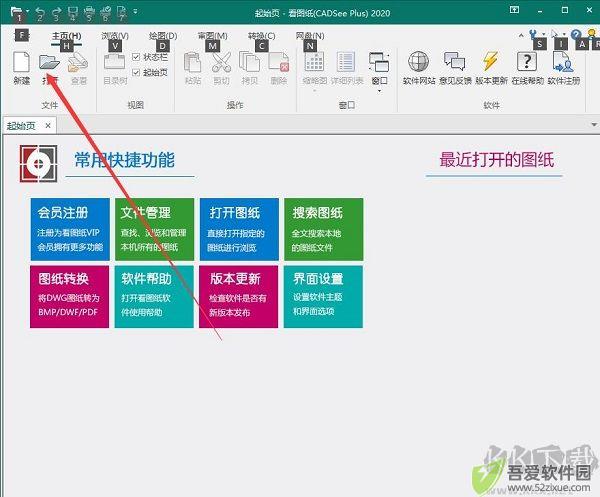Select the 主页(H) ribbon tab
This screenshot has height=497, width=600.
[x=67, y=36]
